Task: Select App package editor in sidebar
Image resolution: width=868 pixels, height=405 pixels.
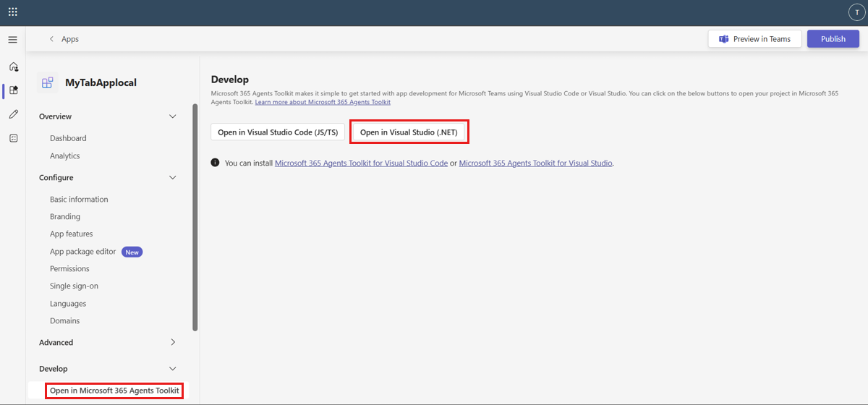Action: (82, 252)
